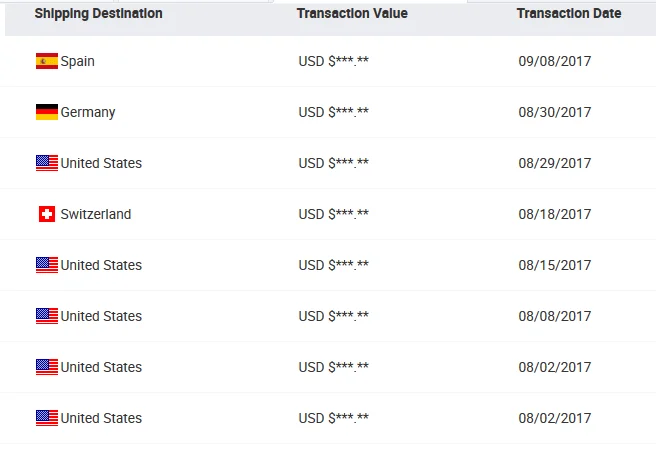656x452 pixels.
Task: Click the US flag in the 08/08/2017 row
Action: click(46, 316)
